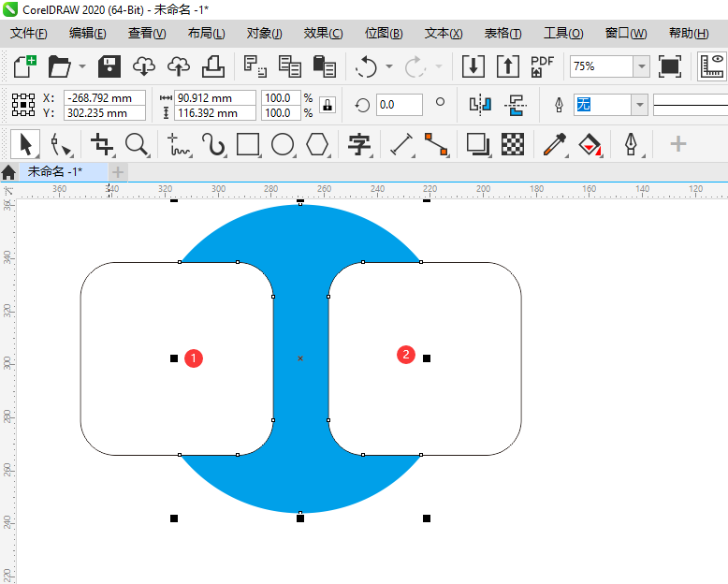Toggle the lock ratio padlock
The height and width of the screenshot is (584, 728).
click(x=327, y=105)
